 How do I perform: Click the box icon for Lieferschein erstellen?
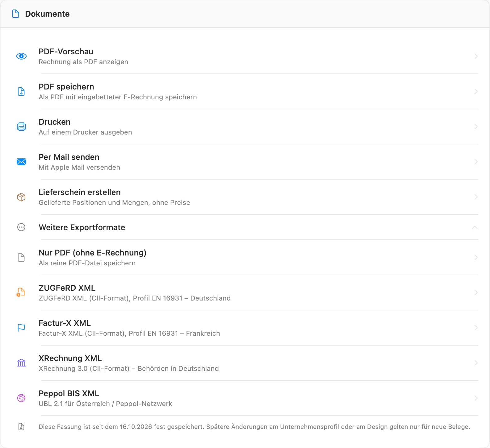click(21, 197)
